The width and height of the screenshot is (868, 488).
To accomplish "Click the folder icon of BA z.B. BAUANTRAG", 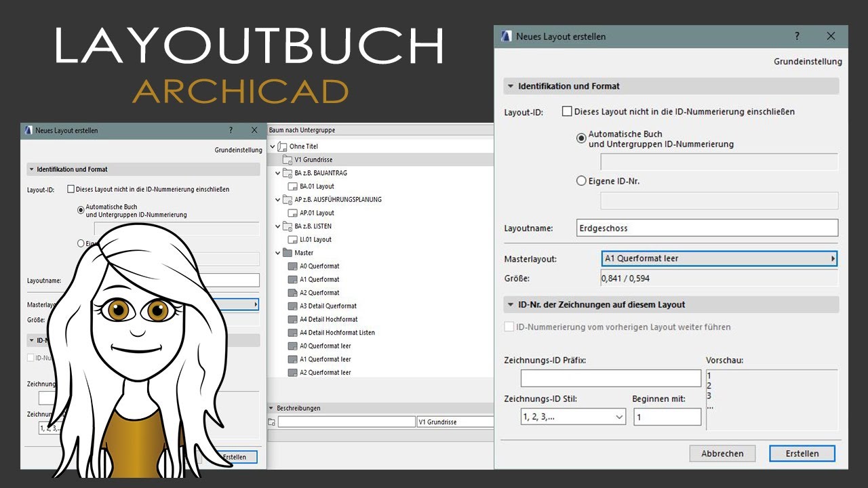I will click(288, 173).
